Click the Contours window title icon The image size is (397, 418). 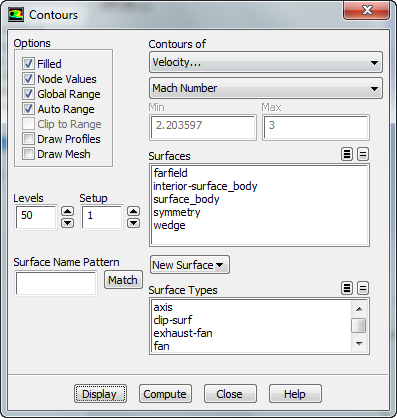pos(16,15)
